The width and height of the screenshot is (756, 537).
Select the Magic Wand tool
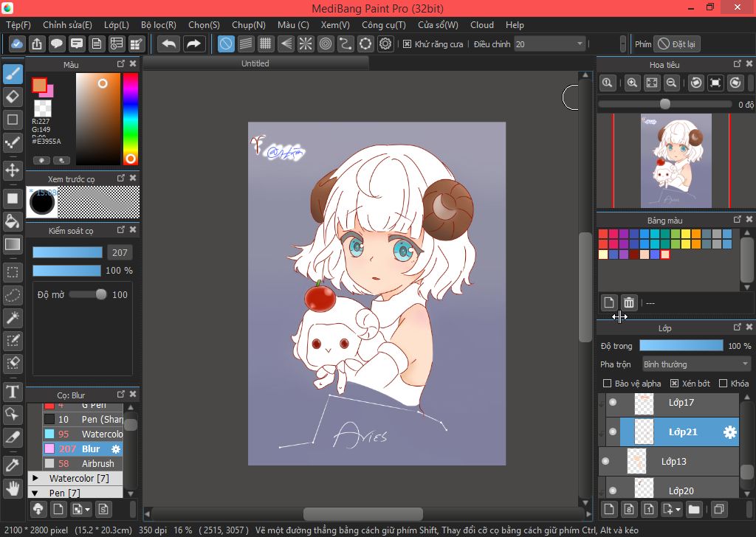tap(13, 317)
